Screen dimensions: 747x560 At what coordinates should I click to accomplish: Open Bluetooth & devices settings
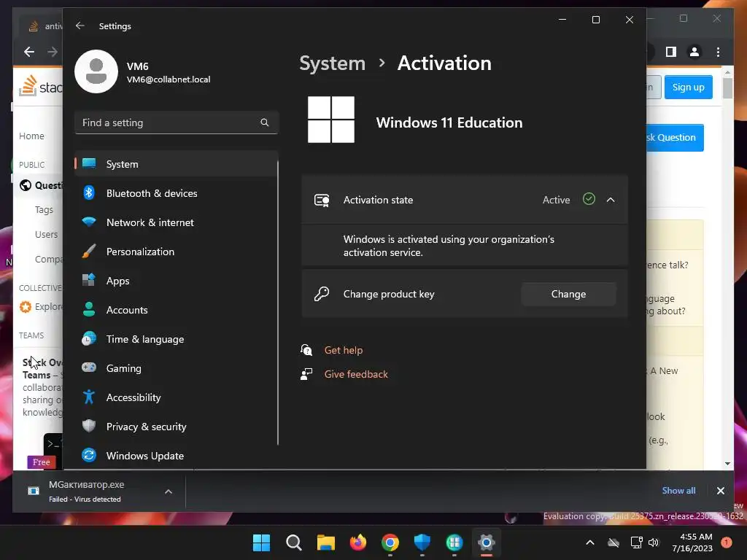click(176, 193)
